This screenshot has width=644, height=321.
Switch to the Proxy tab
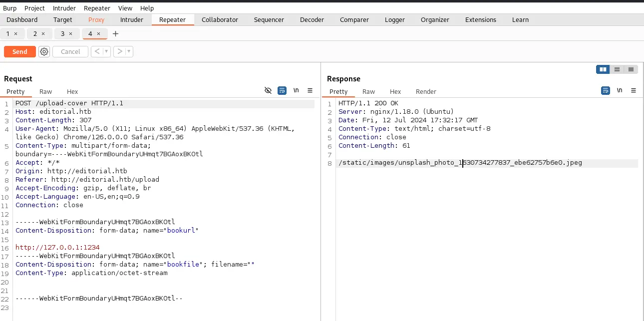[x=96, y=20]
